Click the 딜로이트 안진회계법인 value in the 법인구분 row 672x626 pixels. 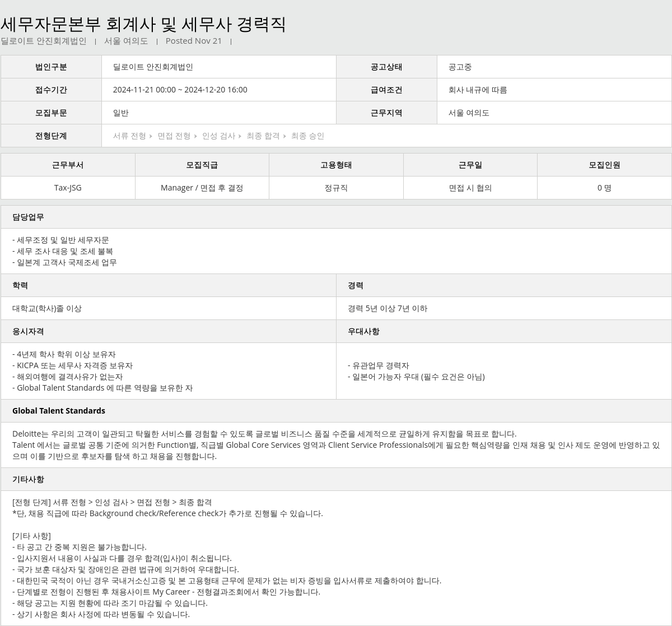[x=153, y=67]
